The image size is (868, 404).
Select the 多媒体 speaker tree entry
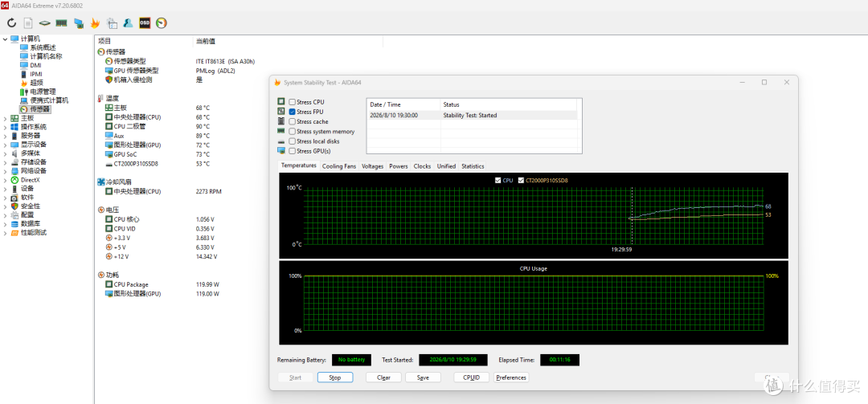30,153
